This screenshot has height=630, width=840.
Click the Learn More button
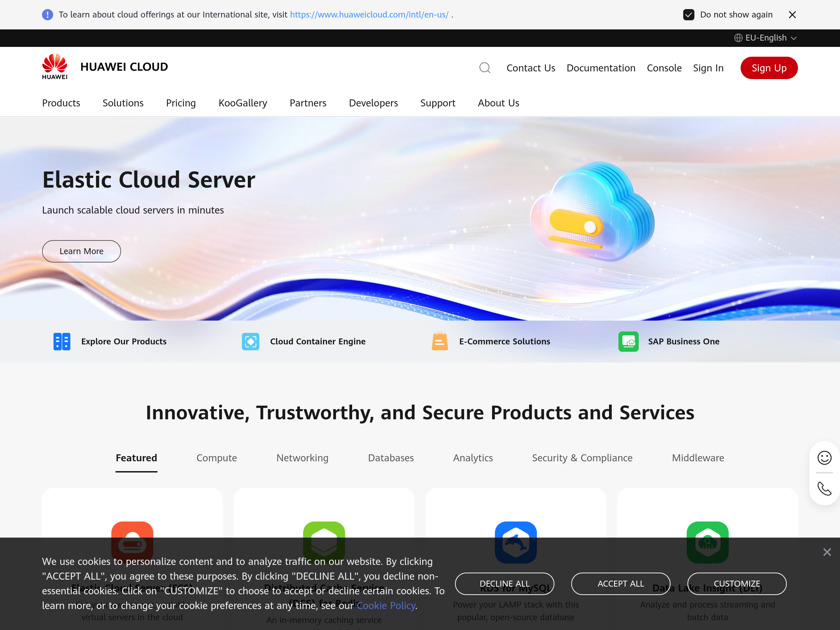click(81, 251)
